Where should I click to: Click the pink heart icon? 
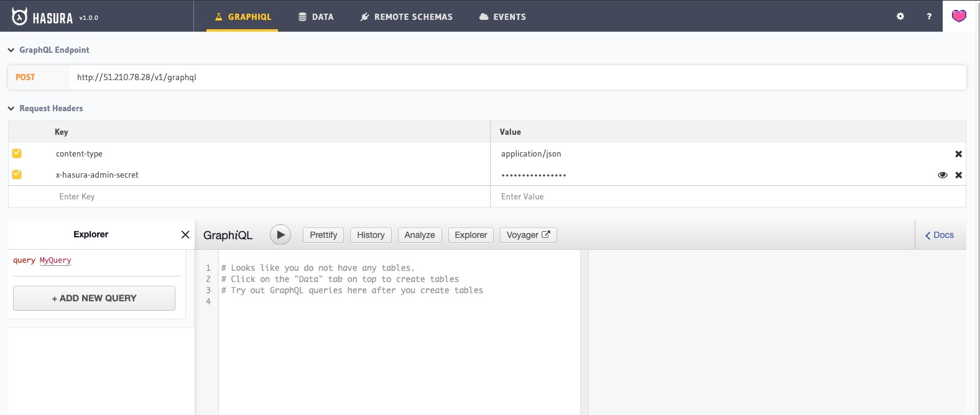[x=959, y=16]
